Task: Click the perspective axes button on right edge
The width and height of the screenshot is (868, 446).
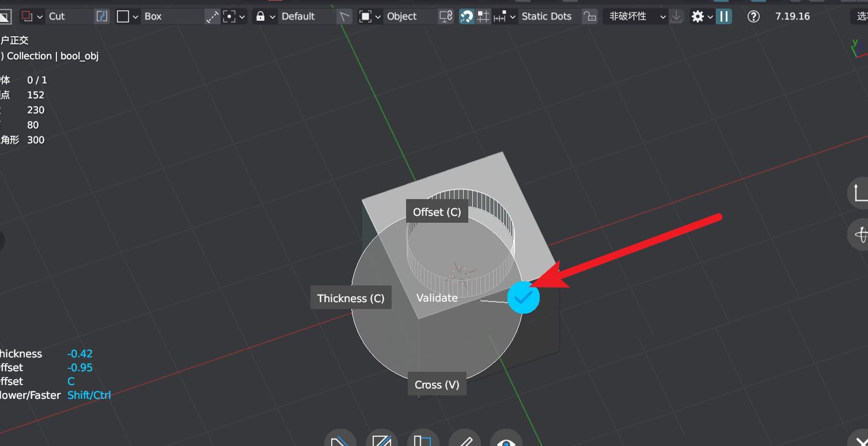Action: point(859,193)
